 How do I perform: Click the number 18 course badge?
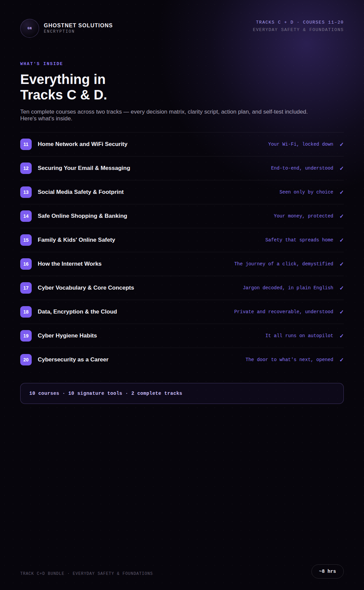click(26, 312)
